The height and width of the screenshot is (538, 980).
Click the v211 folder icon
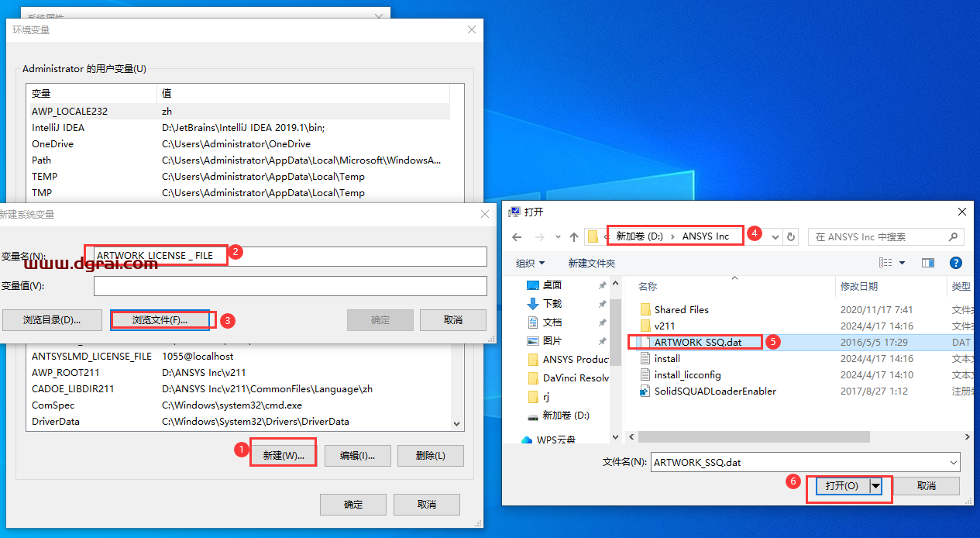(x=645, y=326)
